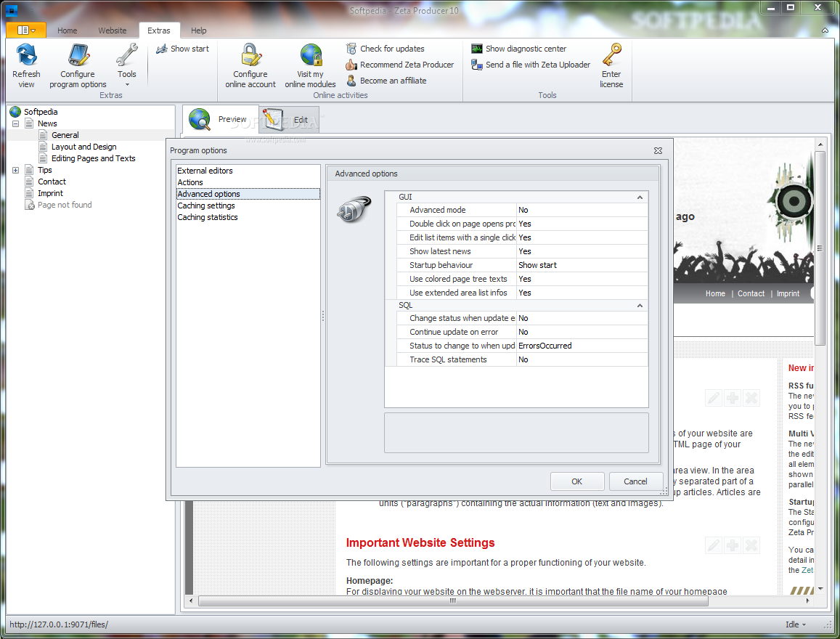The width and height of the screenshot is (840, 639).
Task: Open the Startup behaviour value field
Action: pos(582,265)
